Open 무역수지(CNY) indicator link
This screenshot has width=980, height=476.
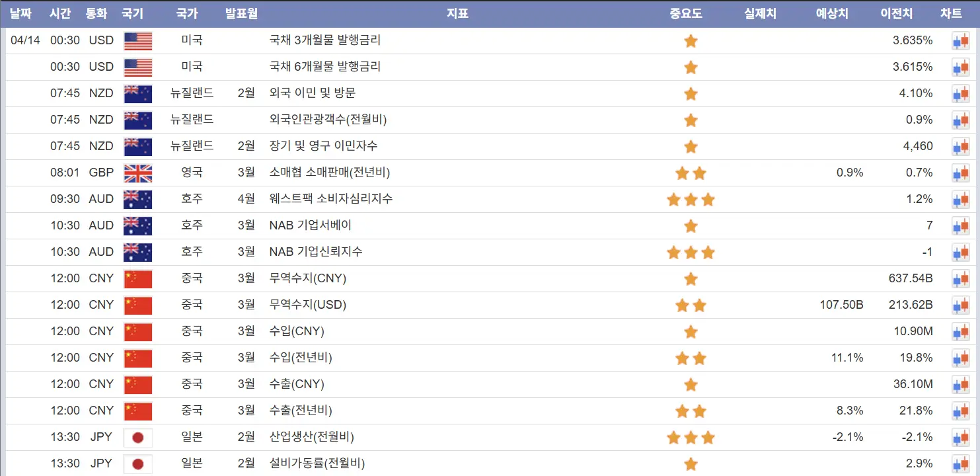pyautogui.click(x=308, y=278)
